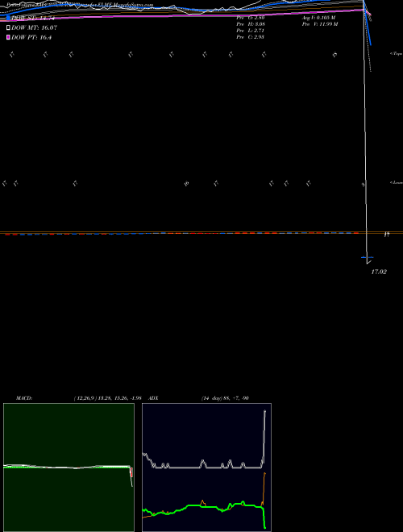Click the 'Pre V: 11.99 M' value
Screen dimensions: 403x532
coord(320,24)
